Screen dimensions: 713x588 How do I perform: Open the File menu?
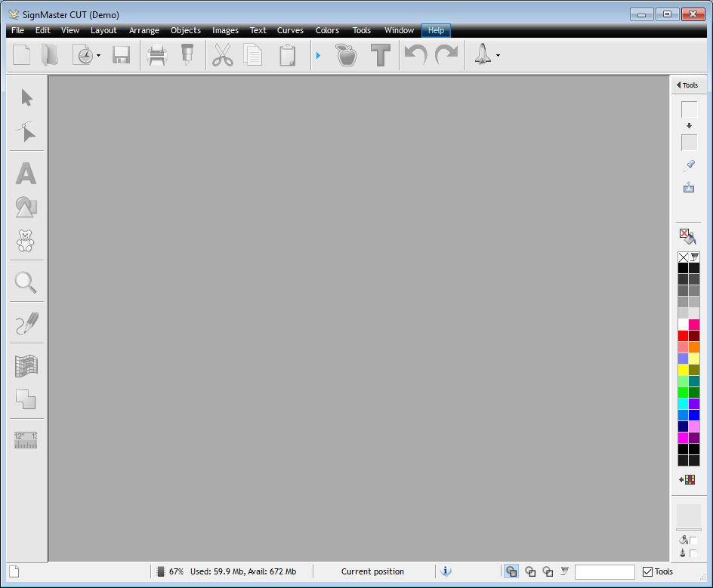(x=17, y=30)
